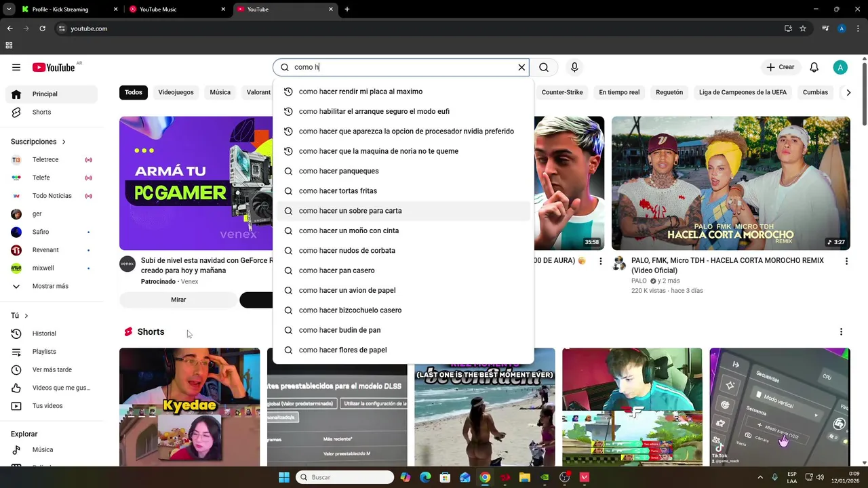Open the mixwell subscription channel
Image resolution: width=868 pixels, height=488 pixels.
coord(52,268)
